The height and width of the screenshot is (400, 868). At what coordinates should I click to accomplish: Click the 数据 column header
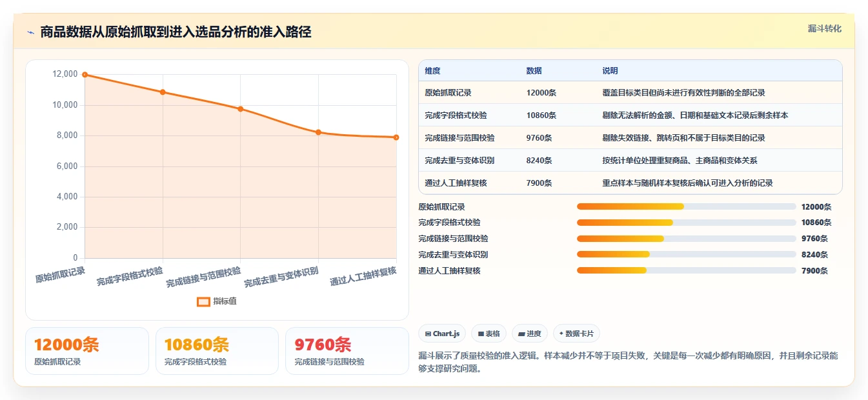pos(534,71)
